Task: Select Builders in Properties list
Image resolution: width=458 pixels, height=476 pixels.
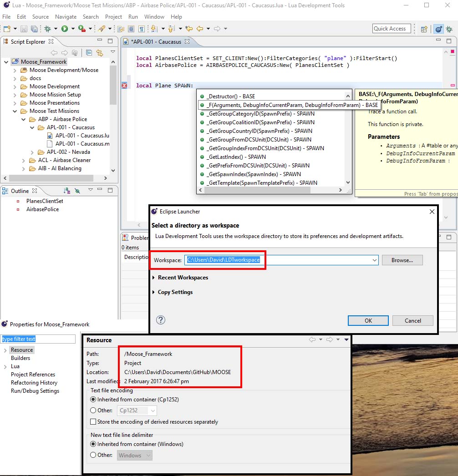Action: point(20,358)
